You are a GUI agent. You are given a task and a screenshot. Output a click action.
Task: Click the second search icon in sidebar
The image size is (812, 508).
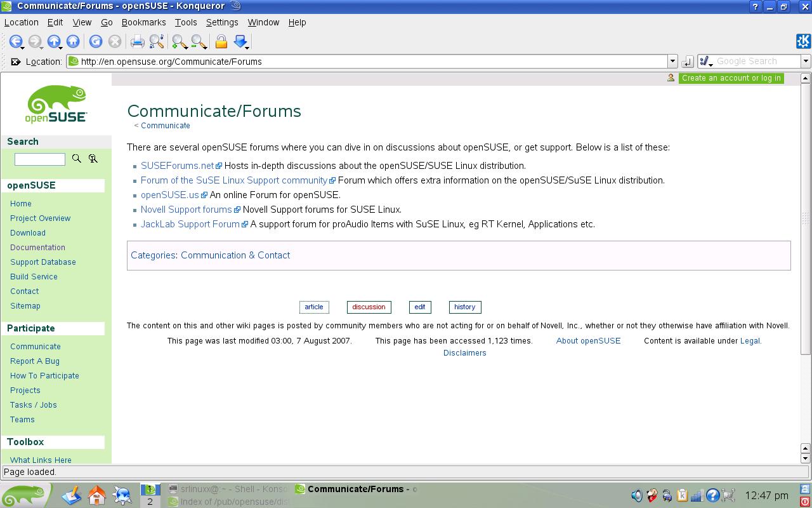(x=93, y=159)
